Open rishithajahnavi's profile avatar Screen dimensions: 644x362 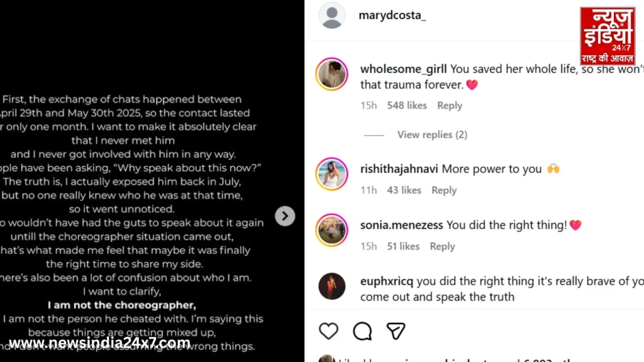point(331,174)
